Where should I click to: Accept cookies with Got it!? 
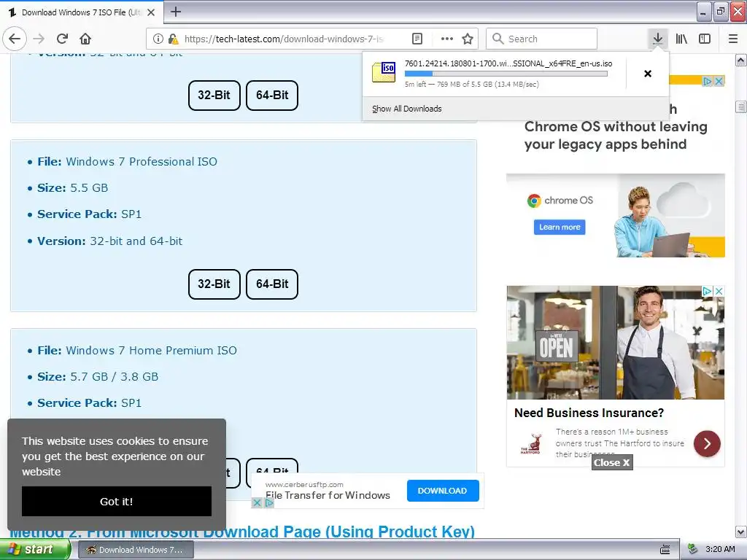pos(117,501)
